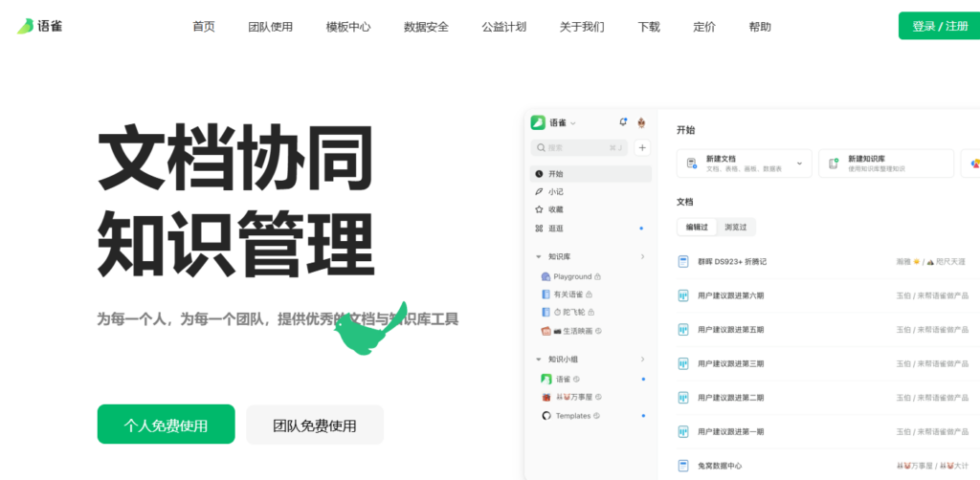The height and width of the screenshot is (480, 980).
Task: Click the 语雀 bird logo in header
Action: [x=25, y=26]
